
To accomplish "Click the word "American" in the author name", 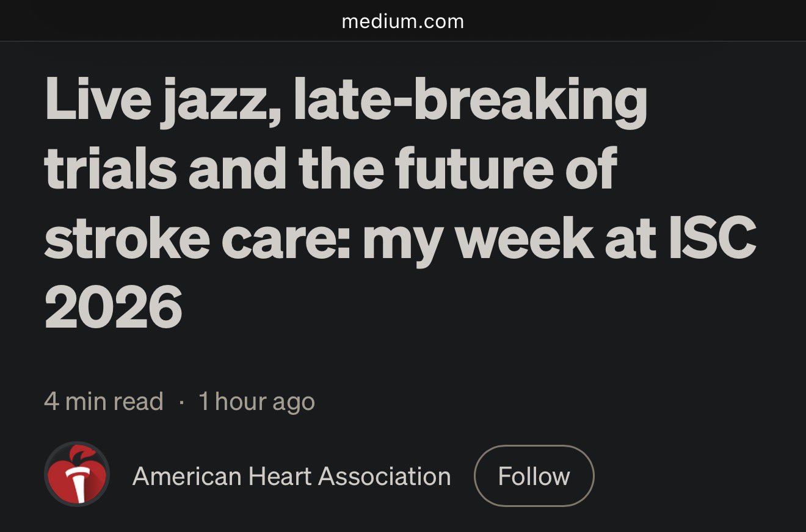I will click(186, 476).
